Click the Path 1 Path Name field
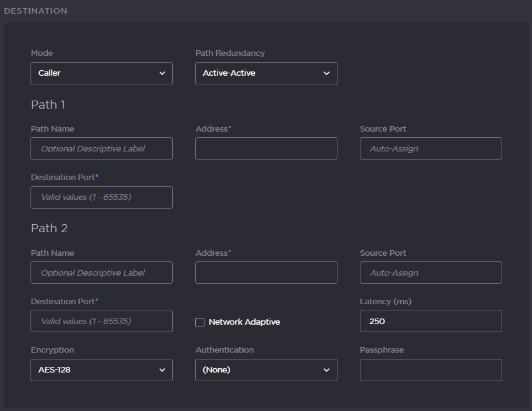Screen dimensions: 532x411 pos(101,148)
